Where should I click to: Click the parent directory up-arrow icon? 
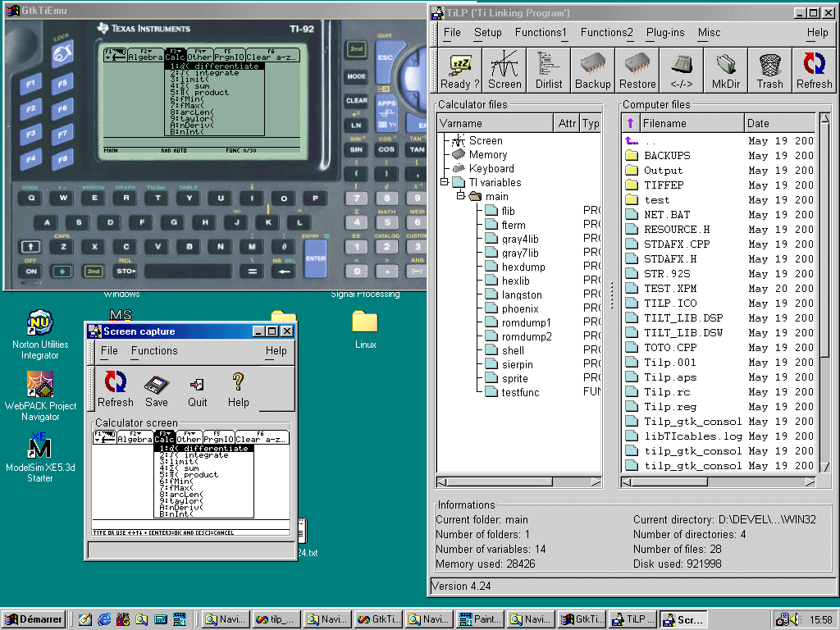pyautogui.click(x=632, y=141)
